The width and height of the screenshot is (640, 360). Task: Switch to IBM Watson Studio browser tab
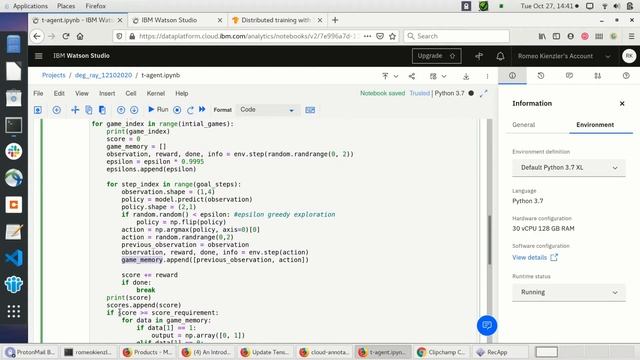pos(176,20)
